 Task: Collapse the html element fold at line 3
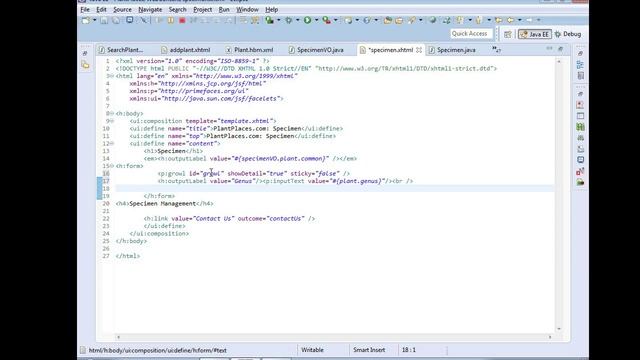(x=112, y=76)
